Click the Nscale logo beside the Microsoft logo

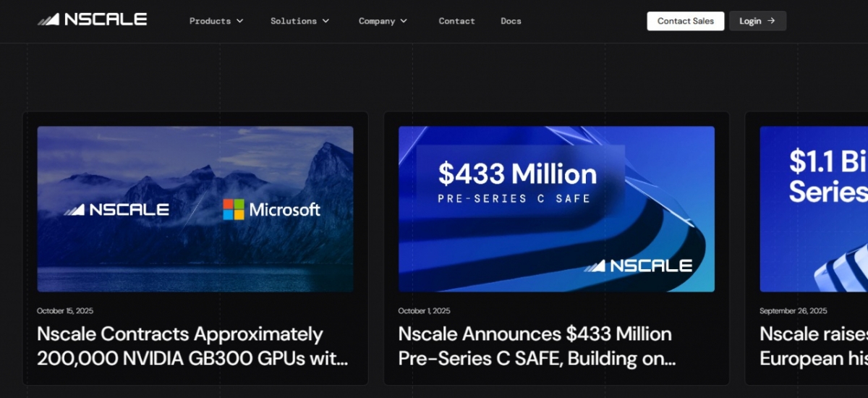pyautogui.click(x=116, y=210)
